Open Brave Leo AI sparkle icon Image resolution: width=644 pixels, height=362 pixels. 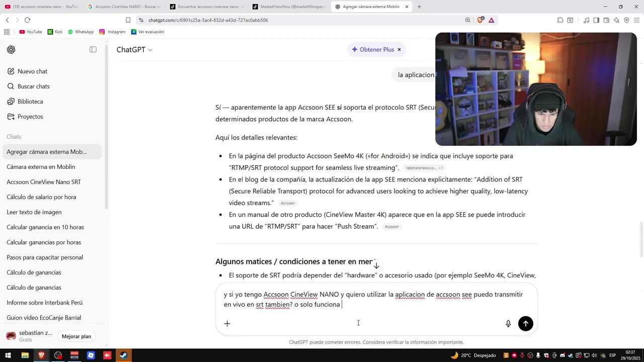point(616,20)
